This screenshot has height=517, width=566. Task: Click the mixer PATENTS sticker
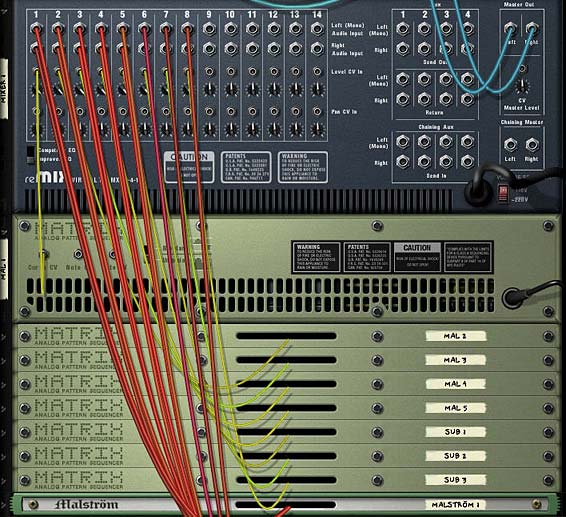point(246,167)
